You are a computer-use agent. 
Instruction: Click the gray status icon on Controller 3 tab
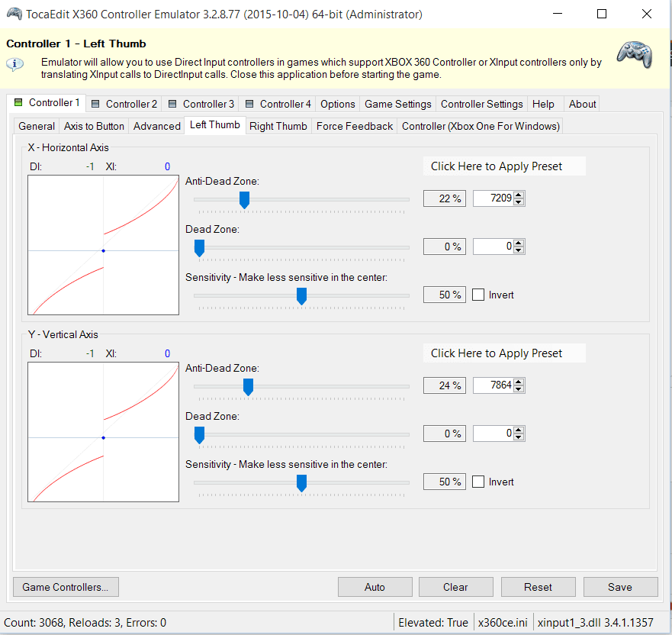click(172, 104)
